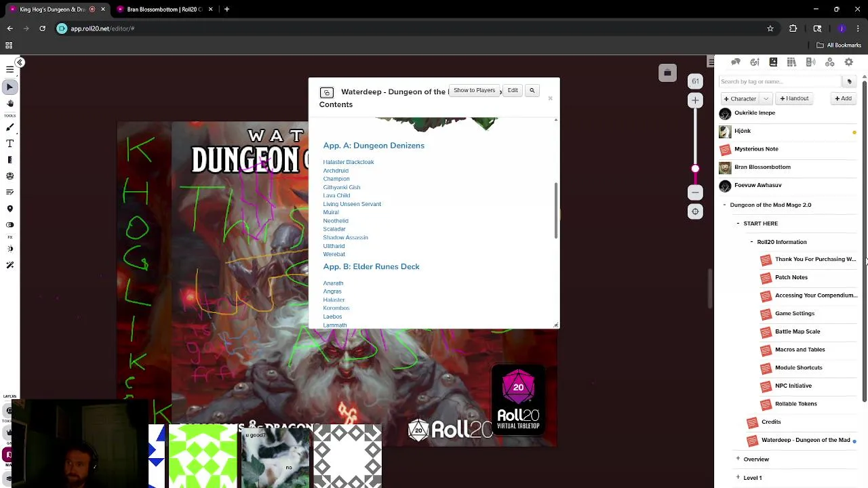The width and height of the screenshot is (868, 488).
Task: Open the Neothelid link
Action: tap(336, 221)
